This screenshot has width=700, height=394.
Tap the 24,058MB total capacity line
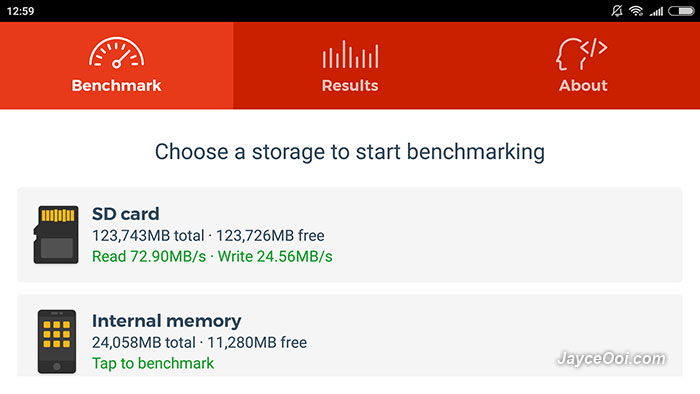[200, 342]
